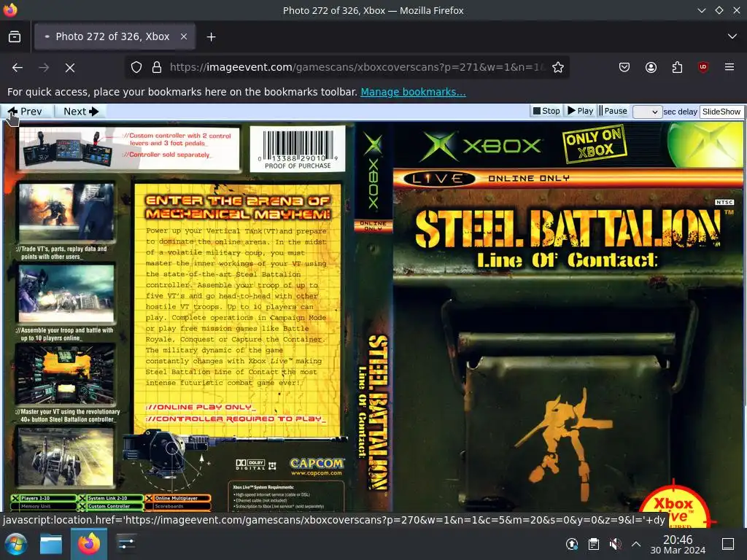Open the file manager in taskbar
This screenshot has height=560, width=747.
(x=51, y=544)
